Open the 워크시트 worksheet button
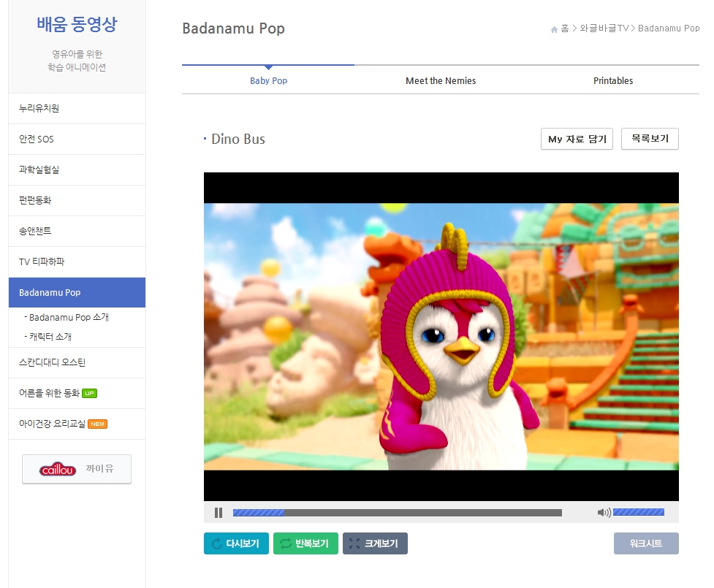The height and width of the screenshot is (588, 714). (646, 543)
